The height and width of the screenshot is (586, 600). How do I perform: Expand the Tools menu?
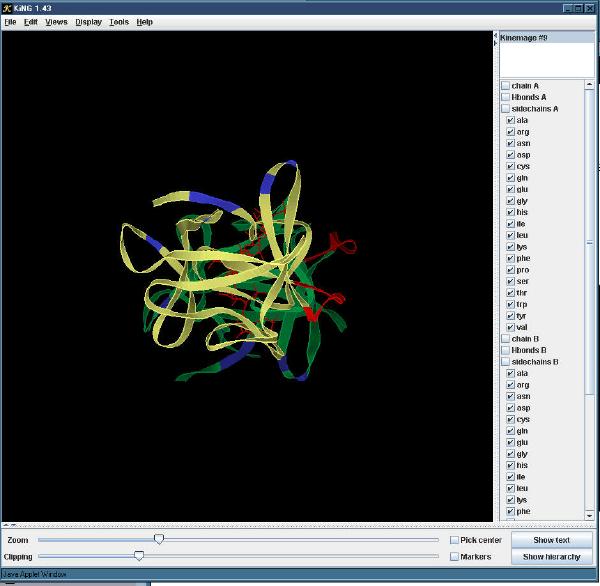[x=118, y=22]
